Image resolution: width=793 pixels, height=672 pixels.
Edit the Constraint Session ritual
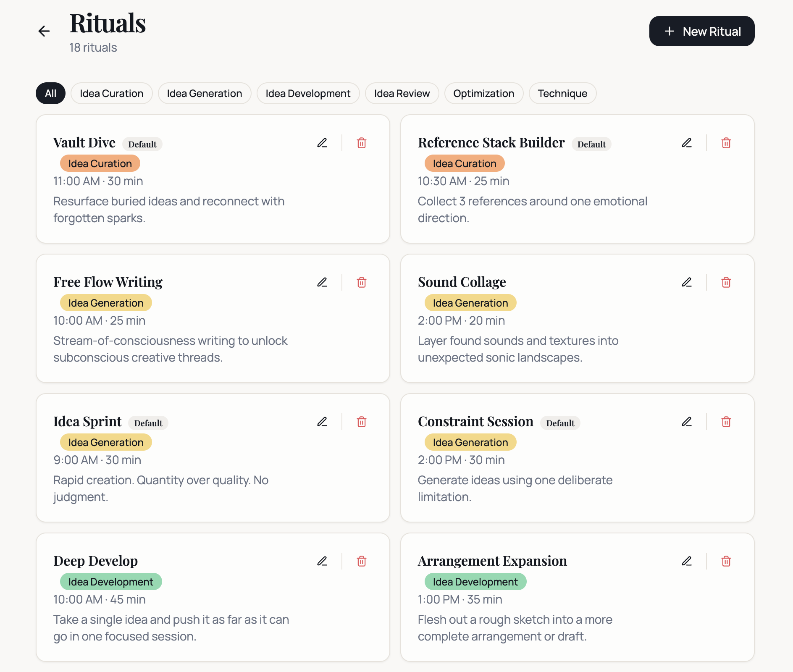[687, 422]
